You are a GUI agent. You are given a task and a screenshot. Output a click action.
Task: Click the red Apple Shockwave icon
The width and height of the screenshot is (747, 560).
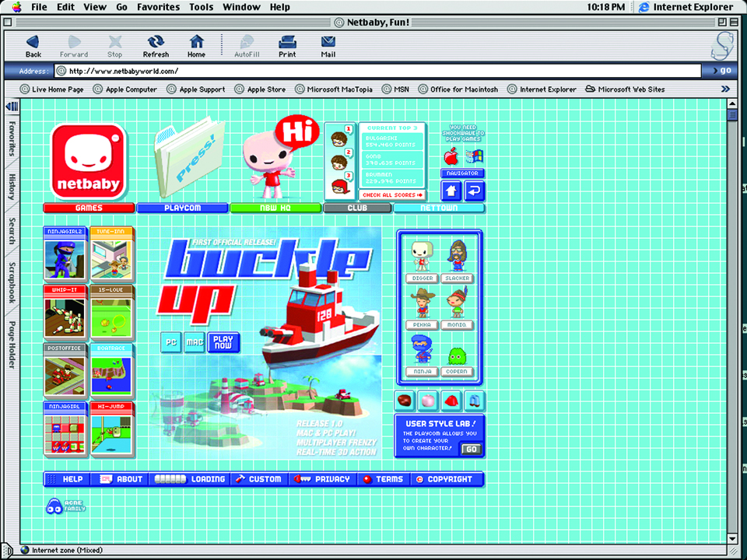click(x=451, y=156)
